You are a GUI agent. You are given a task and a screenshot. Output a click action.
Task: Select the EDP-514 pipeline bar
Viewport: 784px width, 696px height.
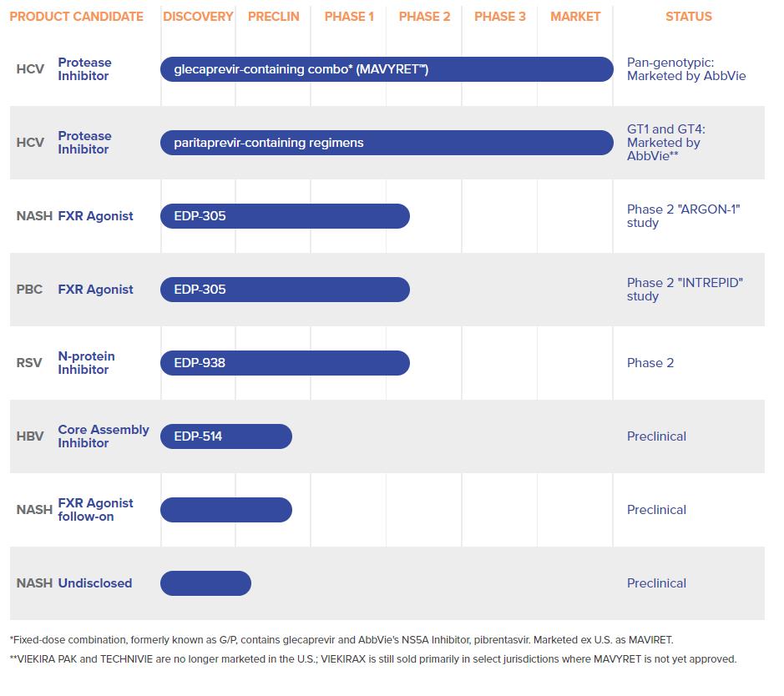[226, 436]
